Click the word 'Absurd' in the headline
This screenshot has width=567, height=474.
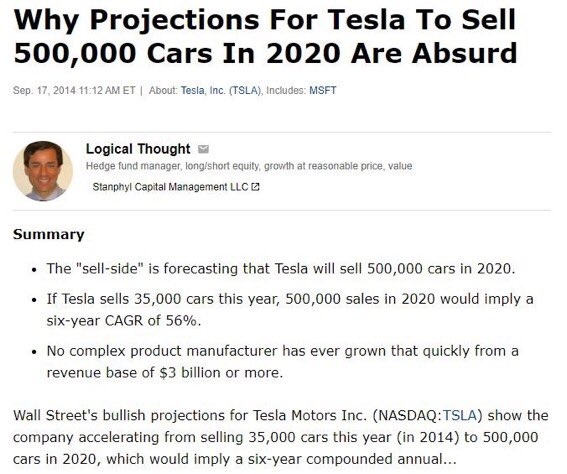pos(464,53)
